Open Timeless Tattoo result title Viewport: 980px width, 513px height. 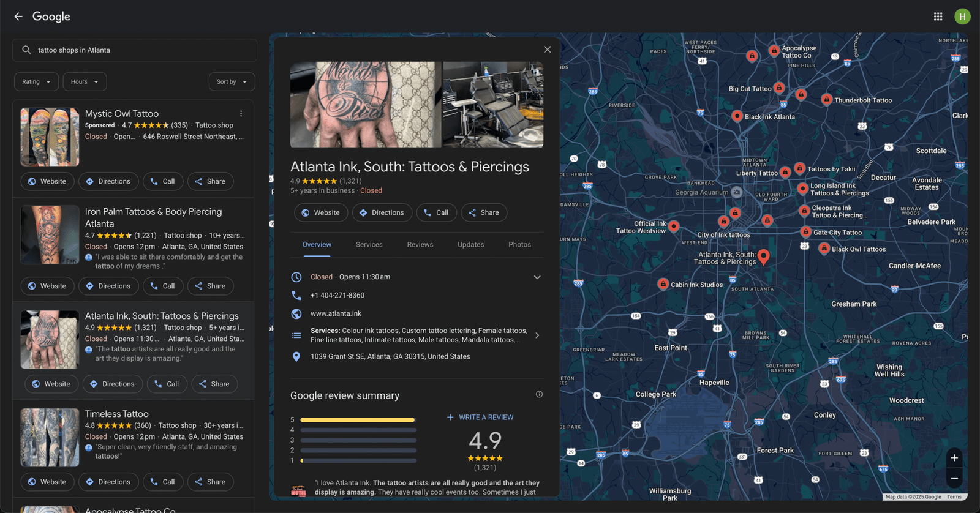tap(117, 414)
